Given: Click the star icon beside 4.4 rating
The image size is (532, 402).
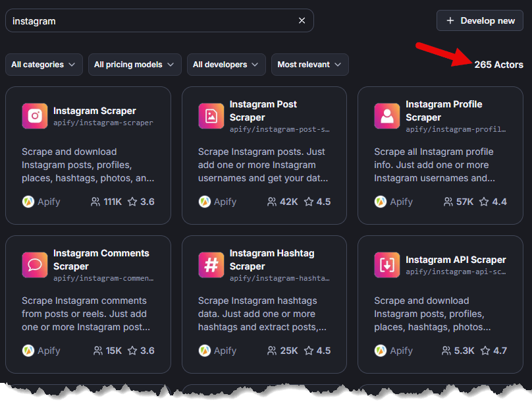Looking at the screenshot, I should (484, 202).
